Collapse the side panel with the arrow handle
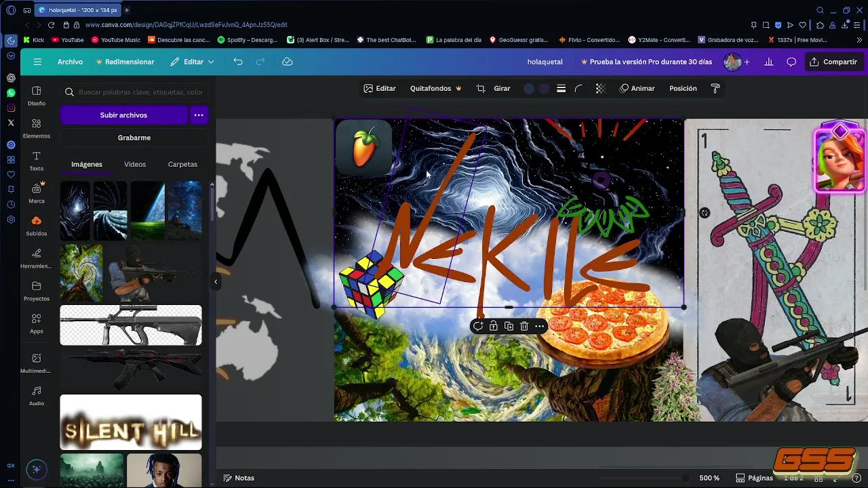Image resolution: width=868 pixels, height=488 pixels. pos(216,282)
